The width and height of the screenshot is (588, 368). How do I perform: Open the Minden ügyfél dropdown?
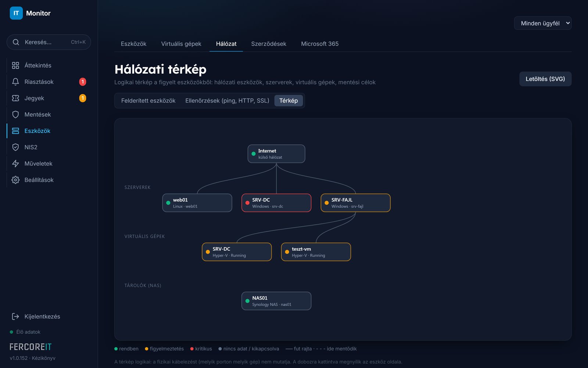pyautogui.click(x=543, y=23)
